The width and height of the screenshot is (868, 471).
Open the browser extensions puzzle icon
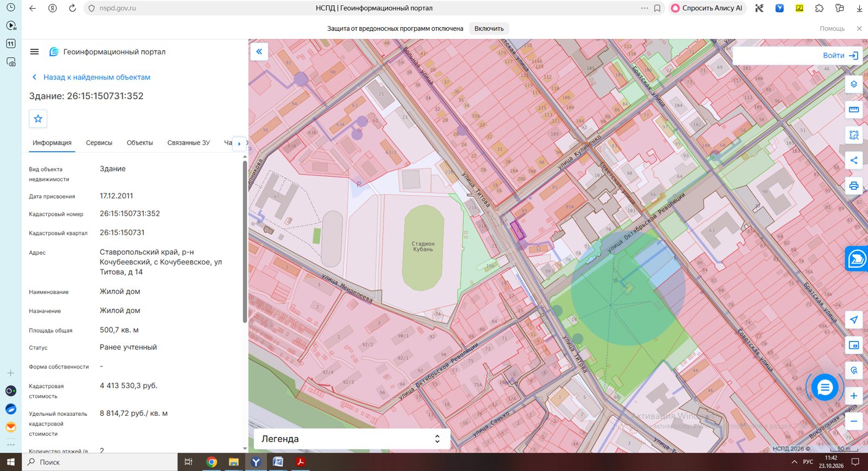click(x=819, y=8)
